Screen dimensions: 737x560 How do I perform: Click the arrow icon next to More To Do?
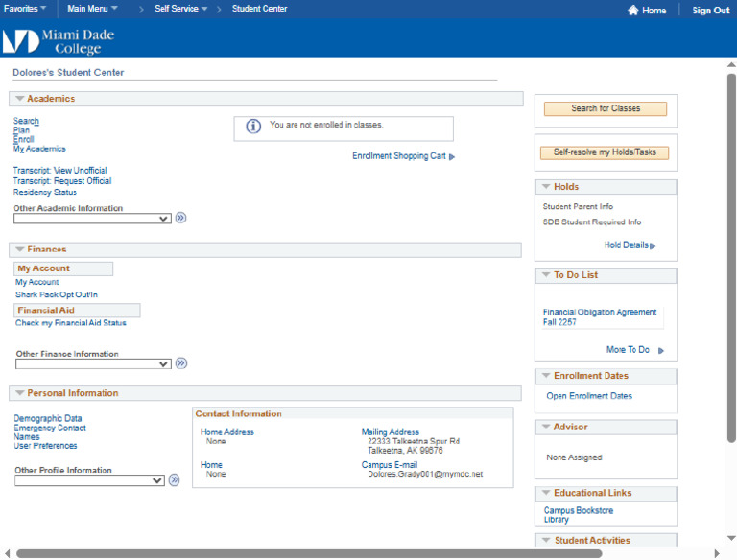click(661, 350)
